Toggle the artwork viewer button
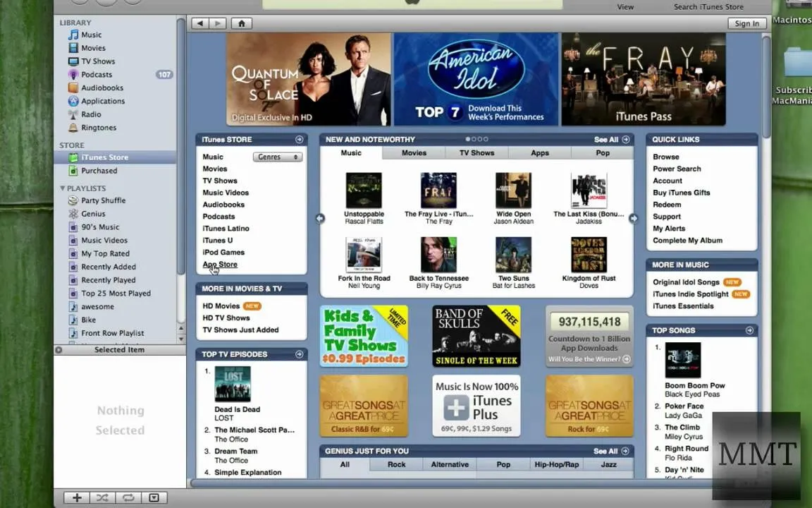 [x=154, y=497]
